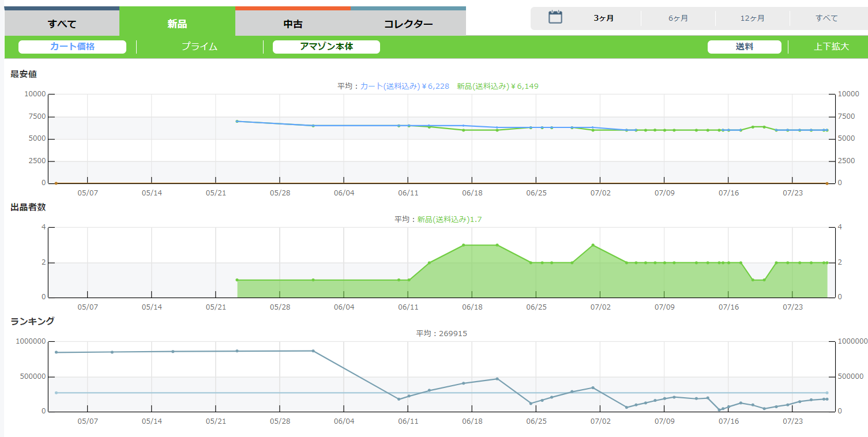Enable the プライム filter

click(x=200, y=47)
